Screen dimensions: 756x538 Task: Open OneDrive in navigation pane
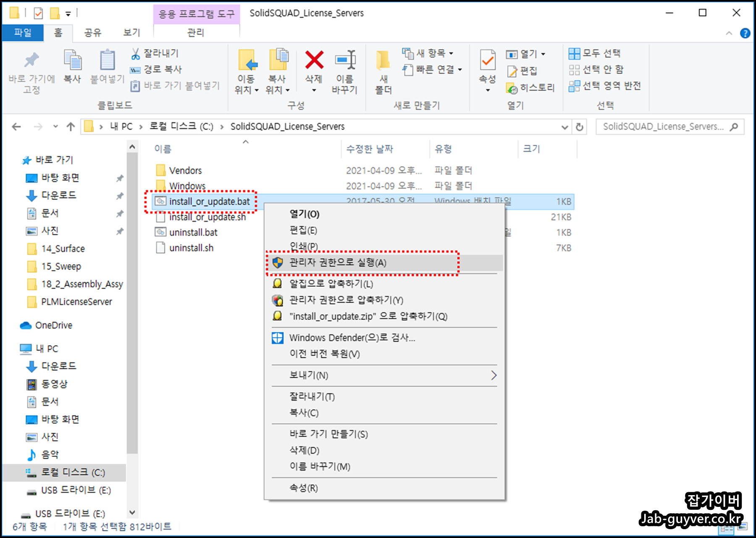[53, 325]
